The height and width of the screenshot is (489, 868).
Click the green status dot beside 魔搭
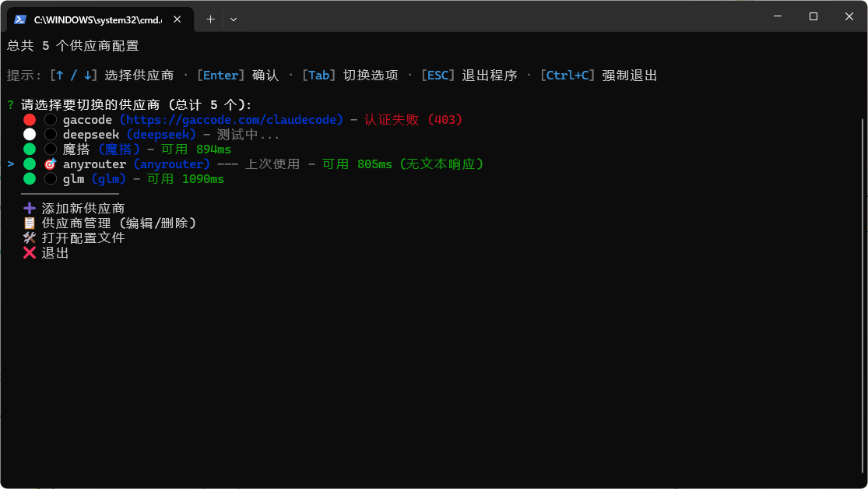(30, 149)
